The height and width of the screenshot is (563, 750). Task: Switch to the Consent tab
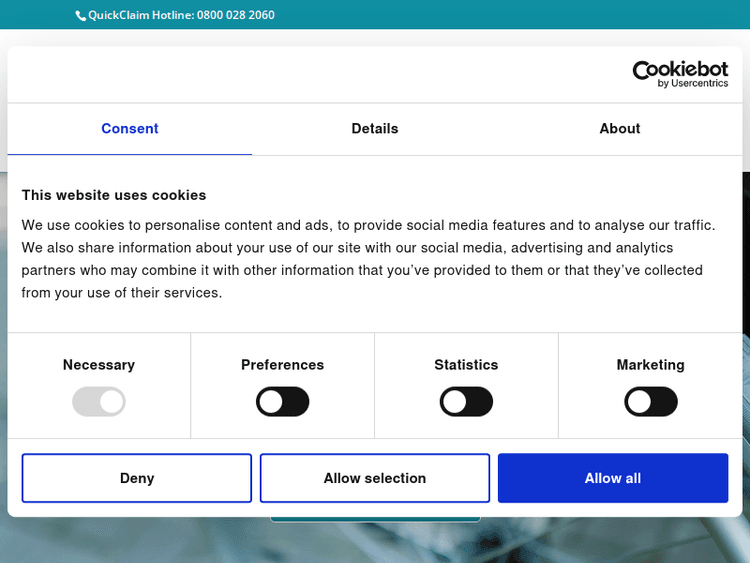pyautogui.click(x=130, y=129)
